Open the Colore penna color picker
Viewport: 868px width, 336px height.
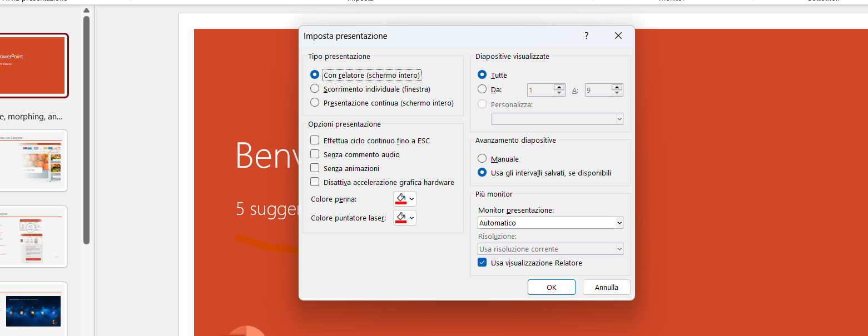[404, 199]
